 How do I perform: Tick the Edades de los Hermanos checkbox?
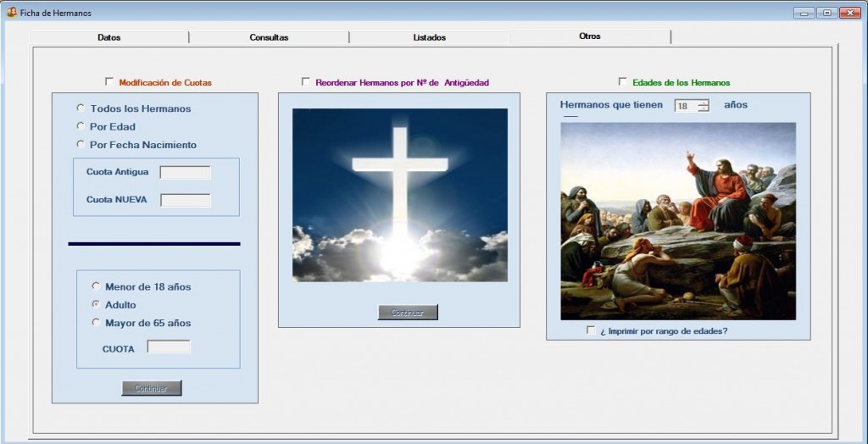coord(623,82)
